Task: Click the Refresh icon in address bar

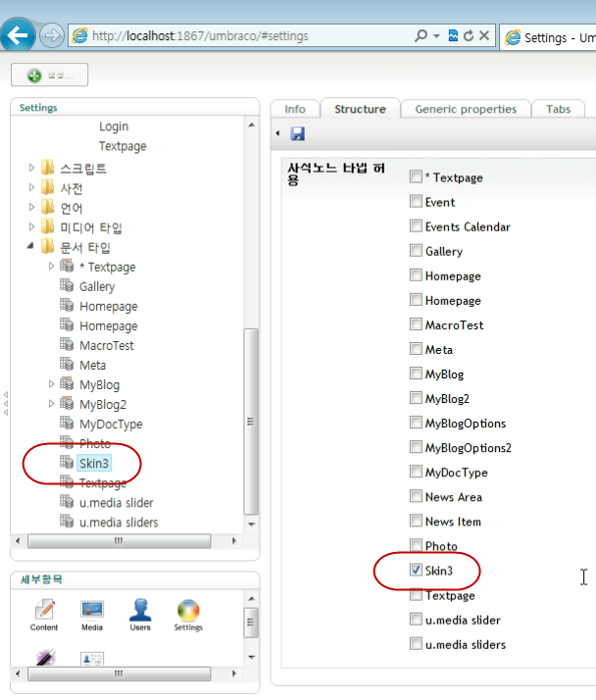Action: 469,35
